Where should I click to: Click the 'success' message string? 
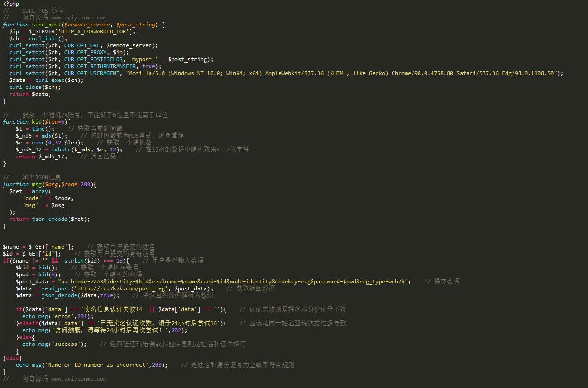click(x=69, y=344)
